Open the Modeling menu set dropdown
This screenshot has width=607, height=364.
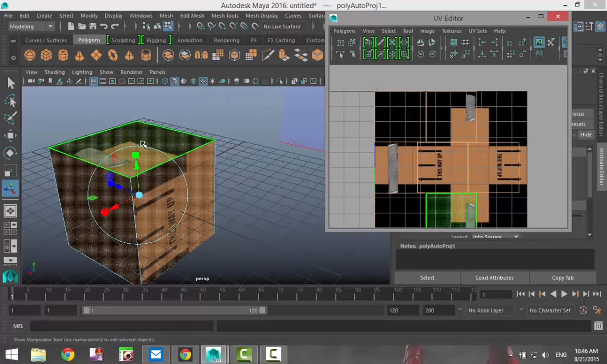coord(31,27)
